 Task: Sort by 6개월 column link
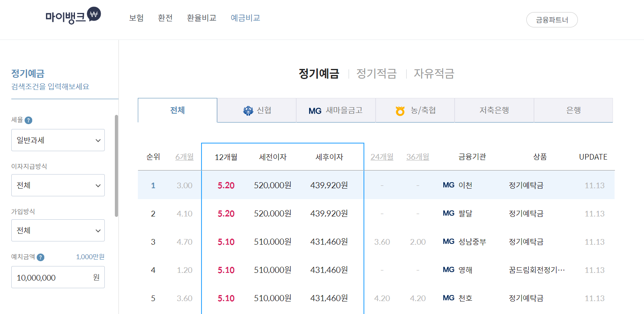[x=185, y=157]
